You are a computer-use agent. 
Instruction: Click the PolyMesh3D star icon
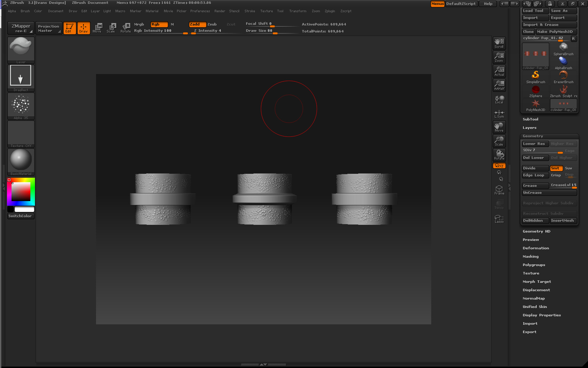pyautogui.click(x=535, y=104)
